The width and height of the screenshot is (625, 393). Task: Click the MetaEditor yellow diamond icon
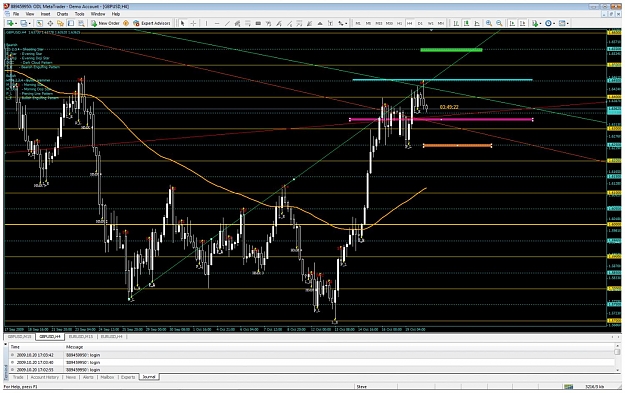(x=126, y=23)
